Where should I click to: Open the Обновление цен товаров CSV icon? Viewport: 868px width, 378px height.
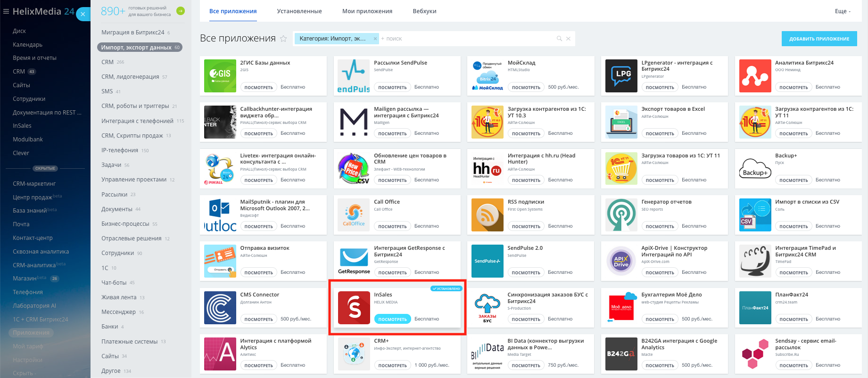tap(354, 169)
